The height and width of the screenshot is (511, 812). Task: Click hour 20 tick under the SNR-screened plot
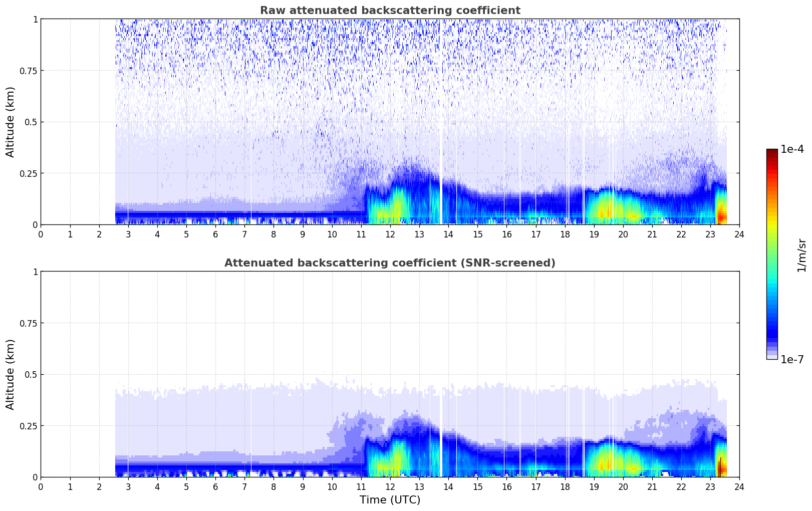pyautogui.click(x=623, y=487)
